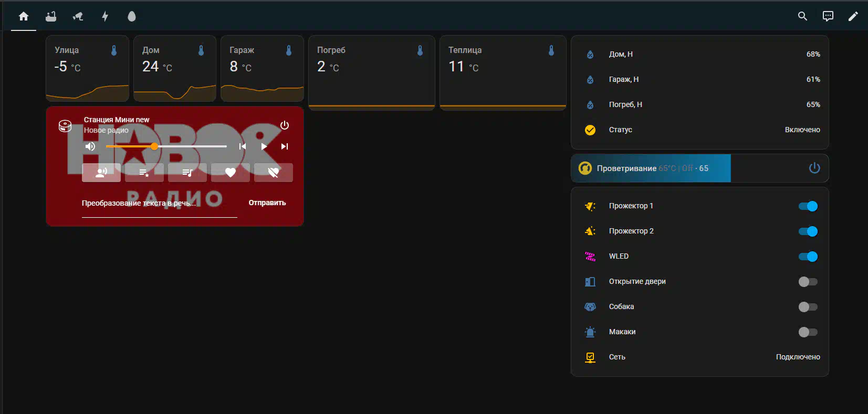Click the Включено status value
868x414 pixels.
[x=802, y=130]
